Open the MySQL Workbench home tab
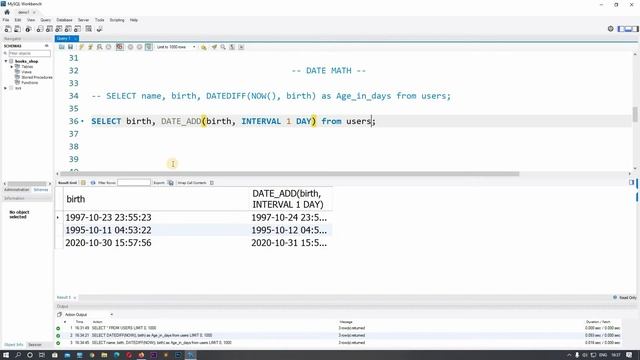Screen dimensions: 640x360 pyautogui.click(x=7, y=12)
